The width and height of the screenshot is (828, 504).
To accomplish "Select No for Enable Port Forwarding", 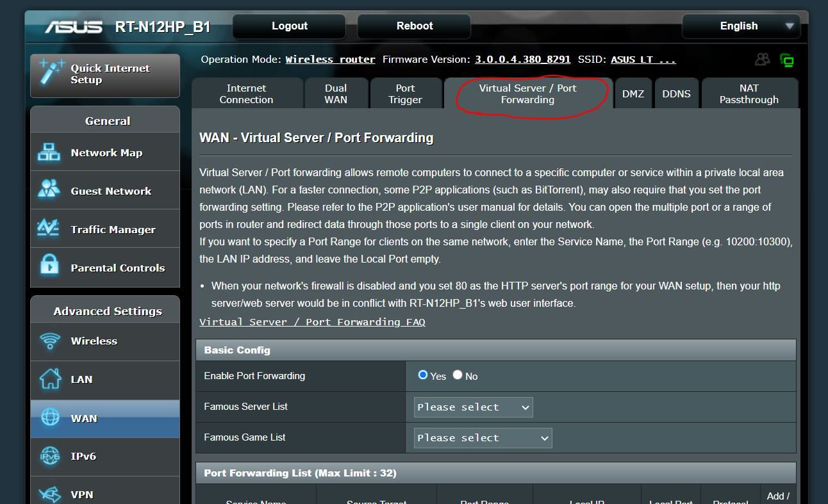I will pos(458,375).
